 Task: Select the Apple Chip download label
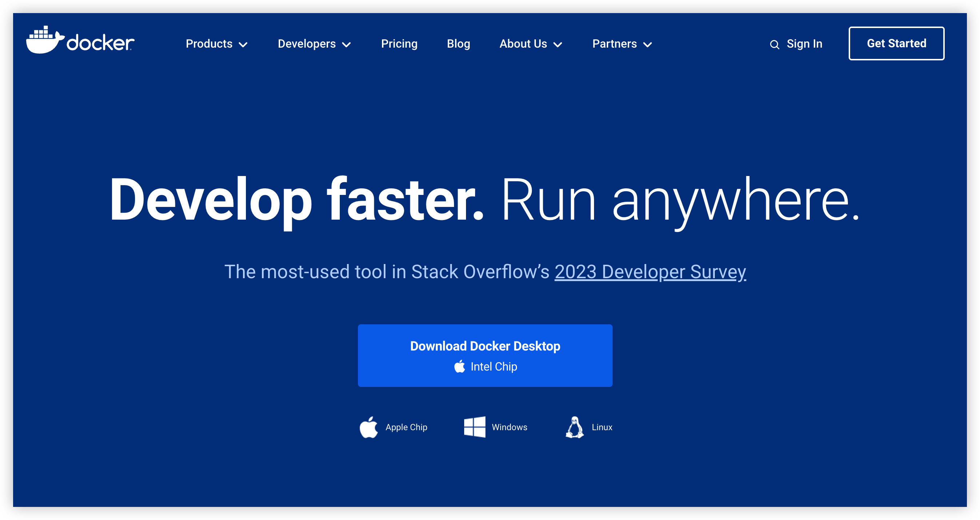pyautogui.click(x=406, y=428)
